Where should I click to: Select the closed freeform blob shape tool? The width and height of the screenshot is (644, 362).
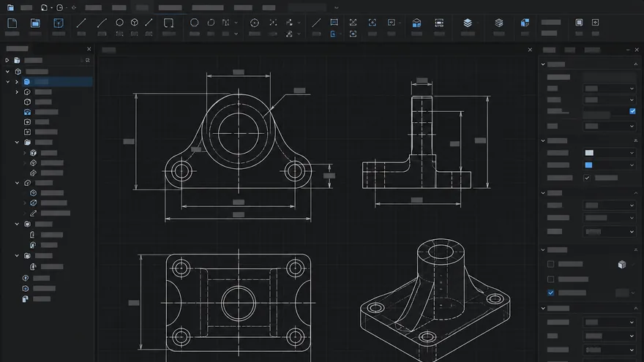pyautogui.click(x=211, y=23)
